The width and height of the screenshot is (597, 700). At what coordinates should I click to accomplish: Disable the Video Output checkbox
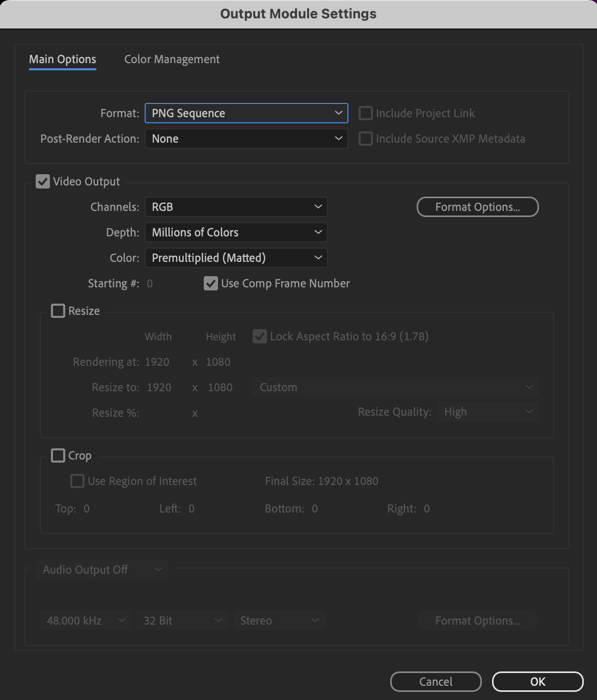click(42, 181)
